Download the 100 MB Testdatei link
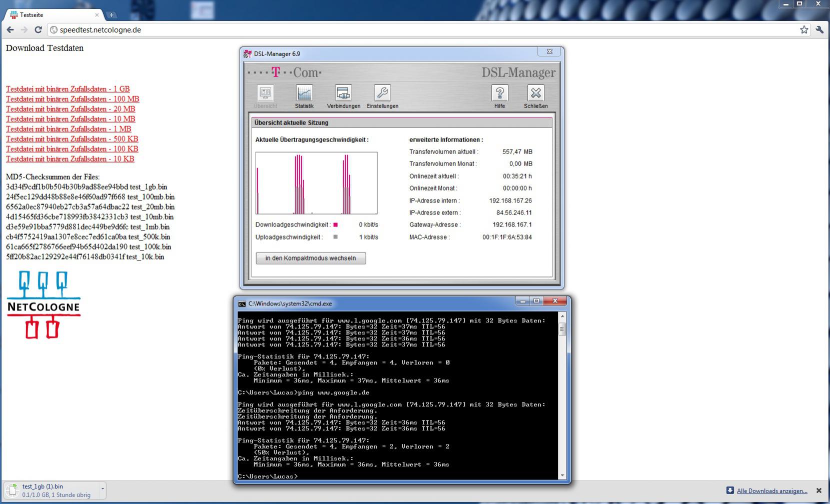830x504 pixels. pyautogui.click(x=73, y=99)
